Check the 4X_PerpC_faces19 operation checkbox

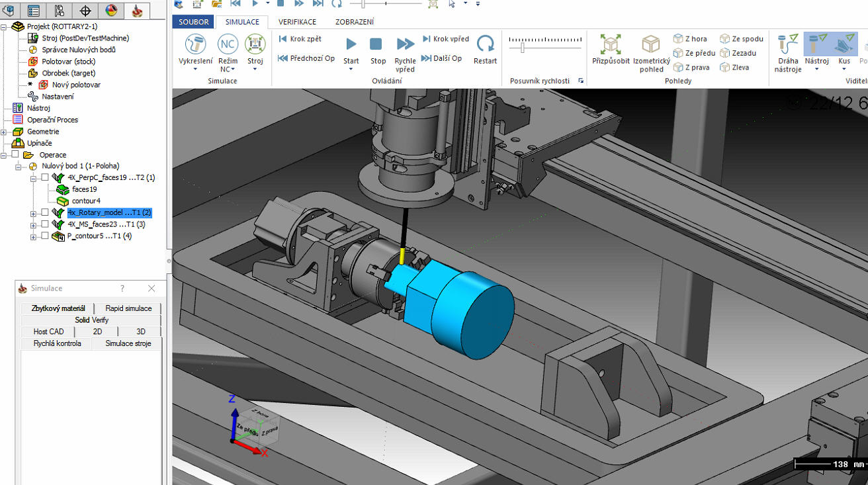[x=45, y=177]
